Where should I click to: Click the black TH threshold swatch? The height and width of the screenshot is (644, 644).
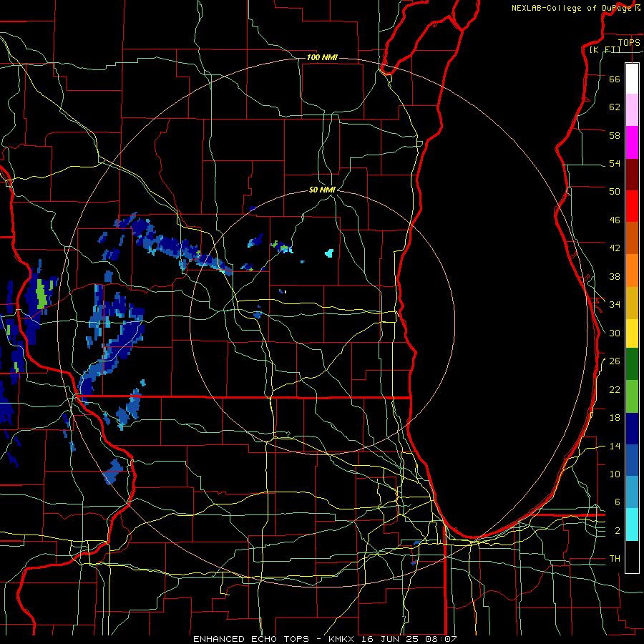[x=632, y=557]
